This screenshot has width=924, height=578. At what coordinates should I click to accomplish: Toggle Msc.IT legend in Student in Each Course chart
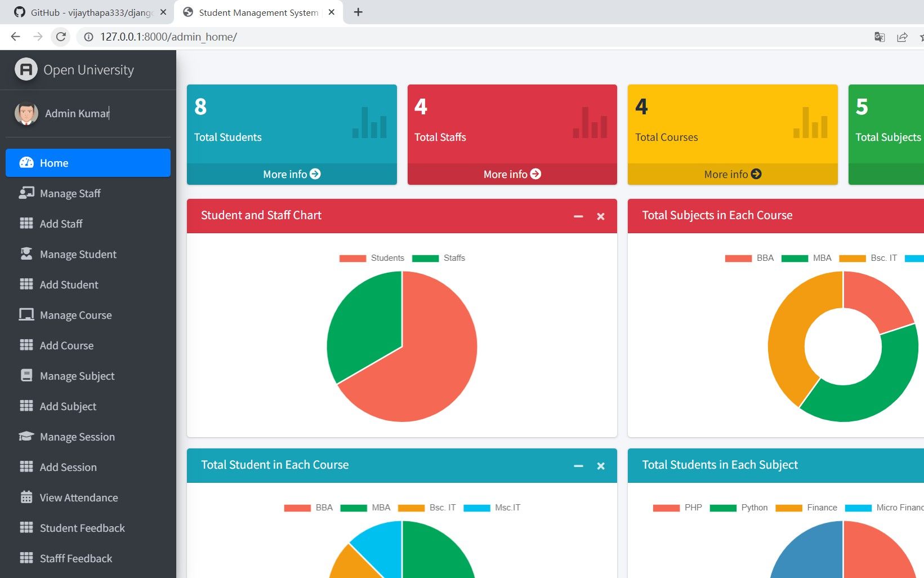point(492,508)
